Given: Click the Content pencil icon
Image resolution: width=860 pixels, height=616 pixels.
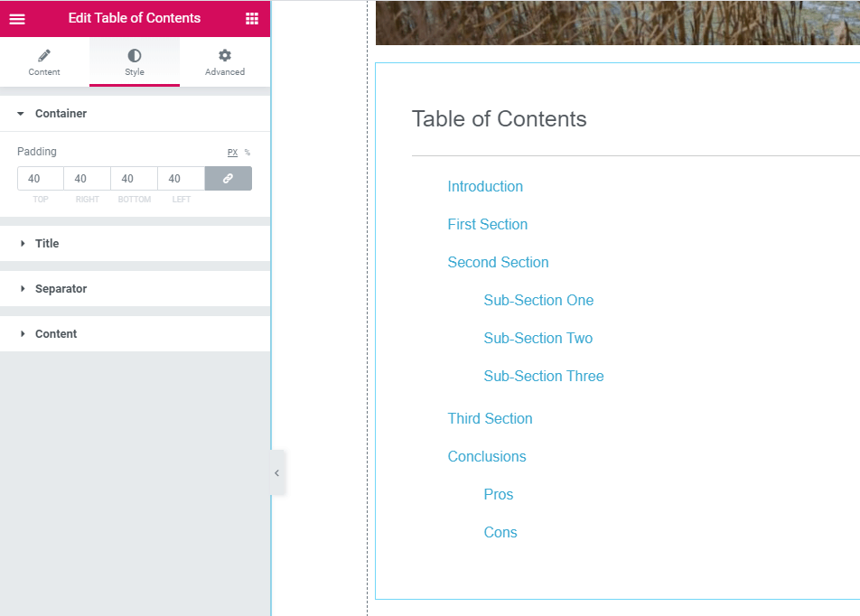Looking at the screenshot, I should coord(44,56).
